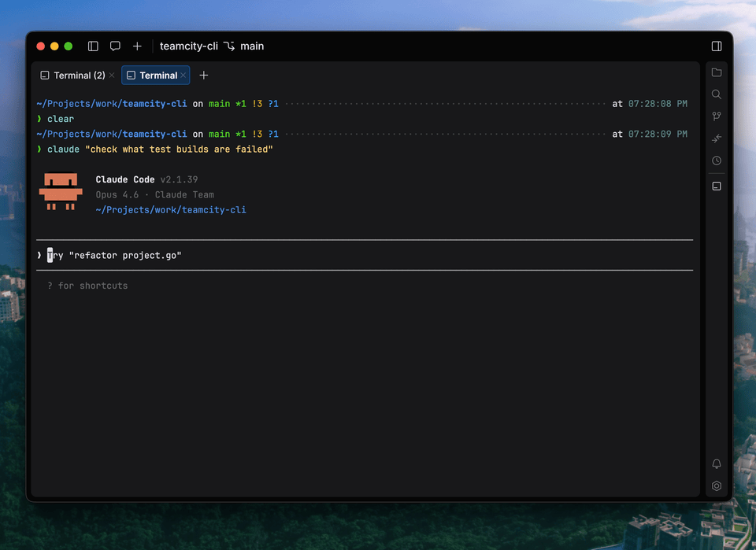Image resolution: width=756 pixels, height=550 pixels.
Task: Open the History clock panel
Action: click(717, 161)
